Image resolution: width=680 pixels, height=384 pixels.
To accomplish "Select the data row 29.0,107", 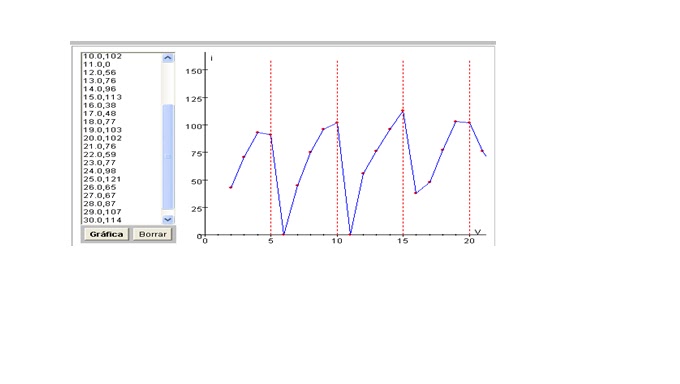I will tap(102, 213).
